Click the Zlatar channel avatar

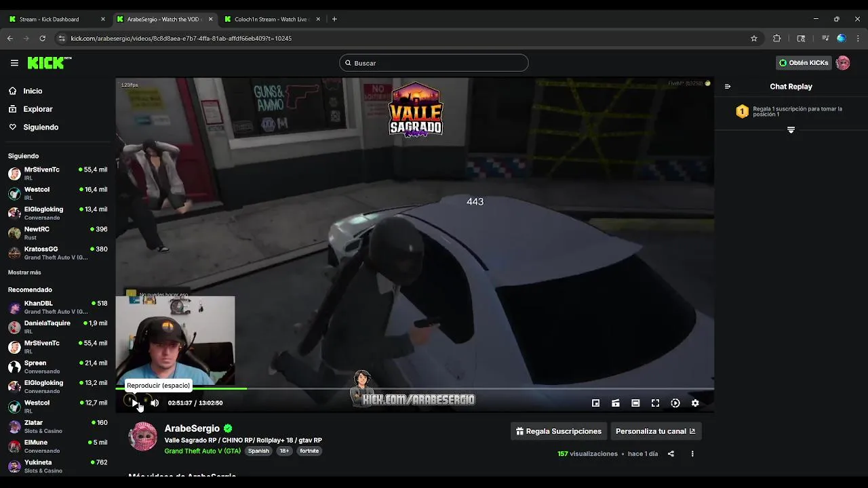tap(14, 426)
